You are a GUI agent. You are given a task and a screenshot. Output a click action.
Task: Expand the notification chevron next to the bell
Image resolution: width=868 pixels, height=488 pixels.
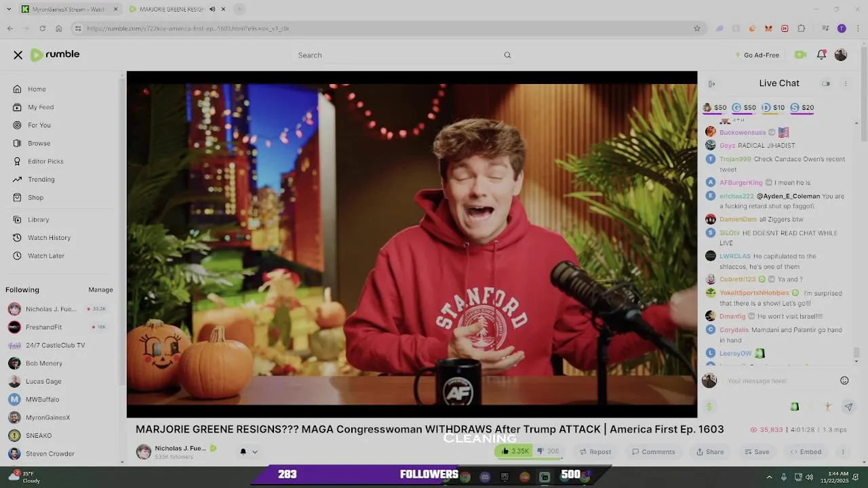[x=255, y=451]
